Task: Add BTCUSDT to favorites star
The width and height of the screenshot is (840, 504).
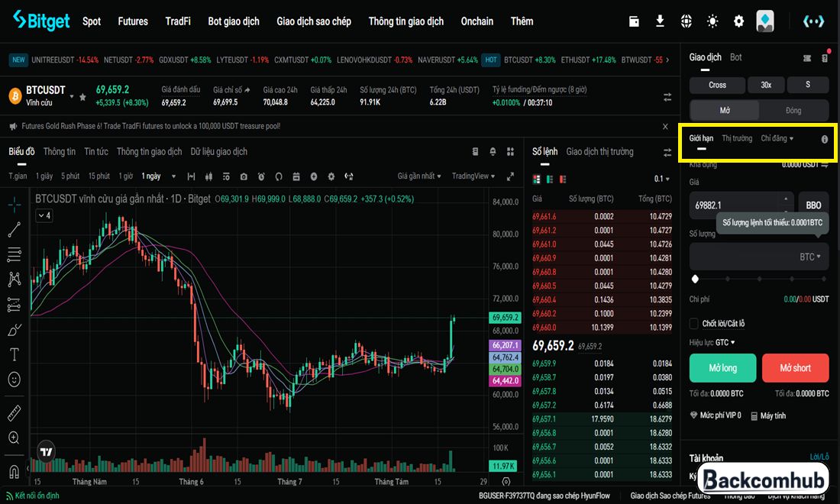Action: [x=82, y=97]
